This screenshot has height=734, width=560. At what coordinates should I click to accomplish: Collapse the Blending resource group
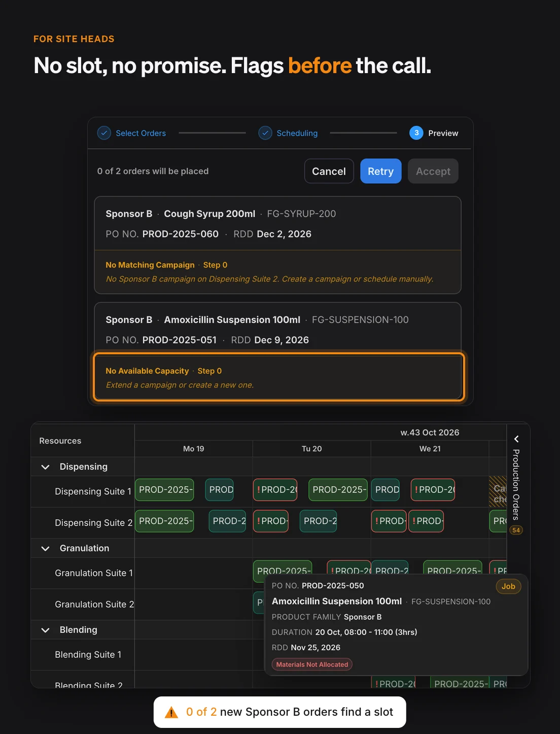pos(45,630)
